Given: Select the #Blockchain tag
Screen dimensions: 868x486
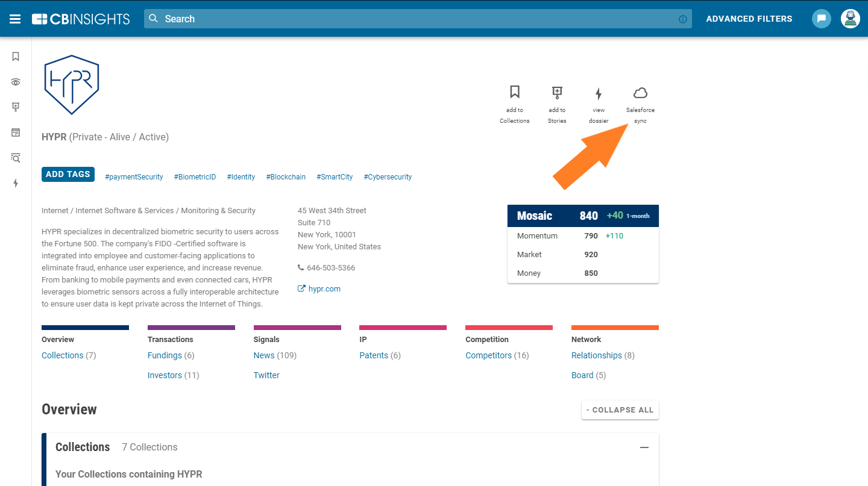Looking at the screenshot, I should pos(286,177).
